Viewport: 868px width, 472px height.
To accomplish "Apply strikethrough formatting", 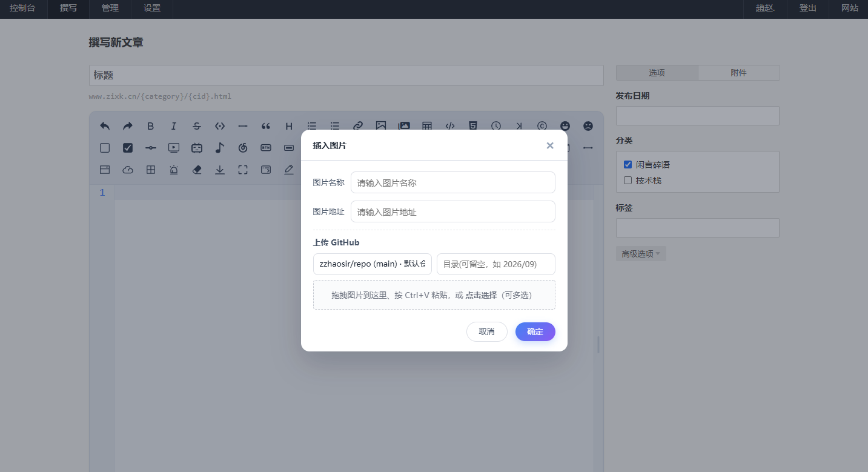I will coord(197,126).
